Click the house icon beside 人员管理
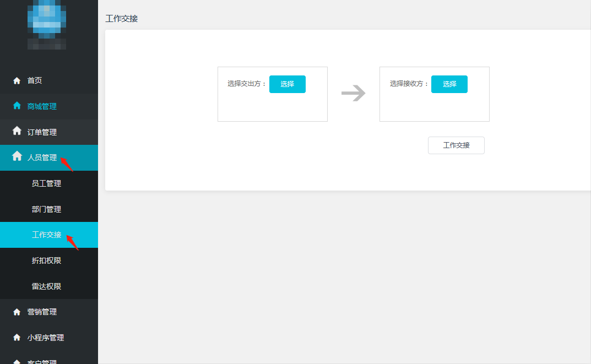The height and width of the screenshot is (364, 591). click(17, 156)
